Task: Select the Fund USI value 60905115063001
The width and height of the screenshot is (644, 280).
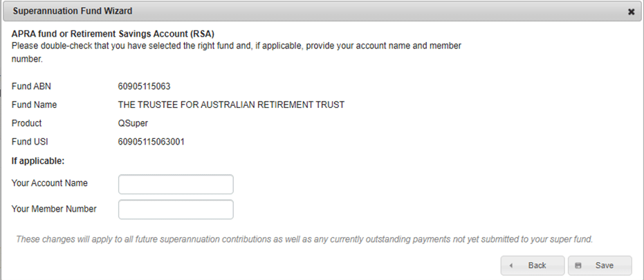Action: [151, 142]
